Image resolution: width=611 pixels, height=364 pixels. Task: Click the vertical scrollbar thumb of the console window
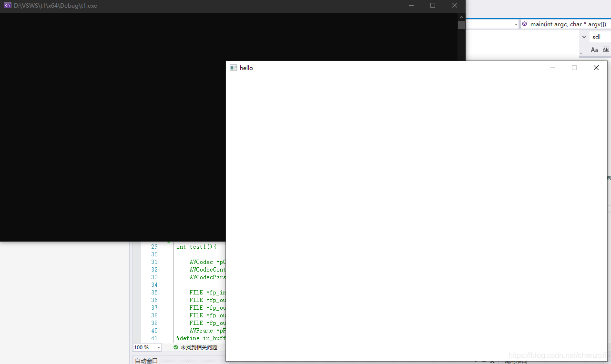(x=461, y=25)
